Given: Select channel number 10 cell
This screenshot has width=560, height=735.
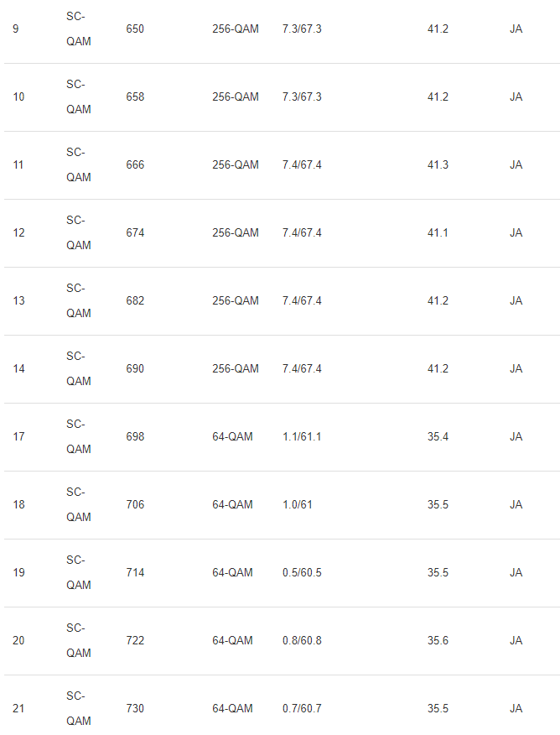Looking at the screenshot, I should coord(18,97).
